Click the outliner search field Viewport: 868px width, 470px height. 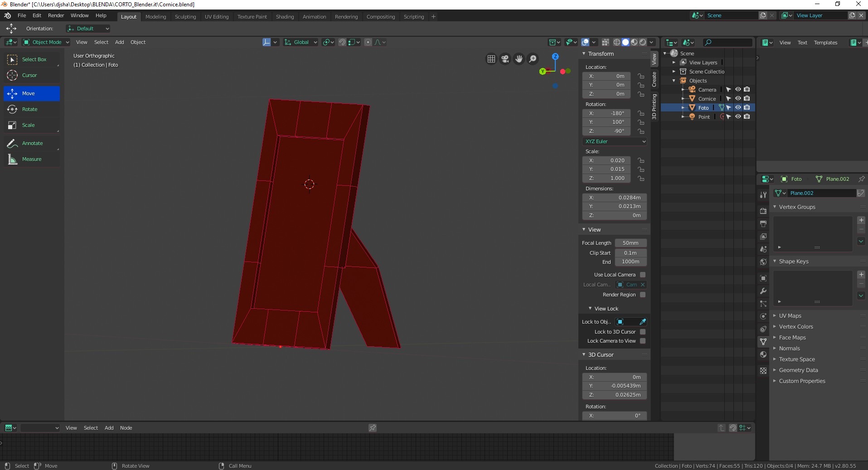[x=727, y=43]
